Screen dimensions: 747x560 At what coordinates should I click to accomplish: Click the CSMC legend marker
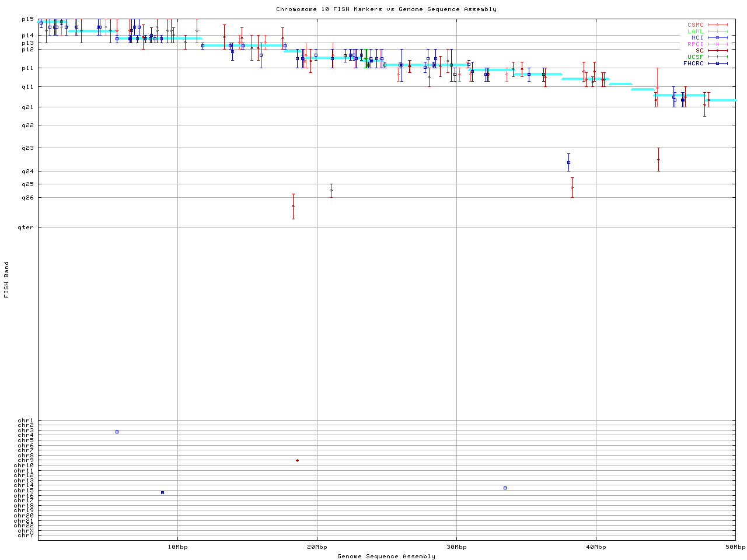[x=717, y=25]
